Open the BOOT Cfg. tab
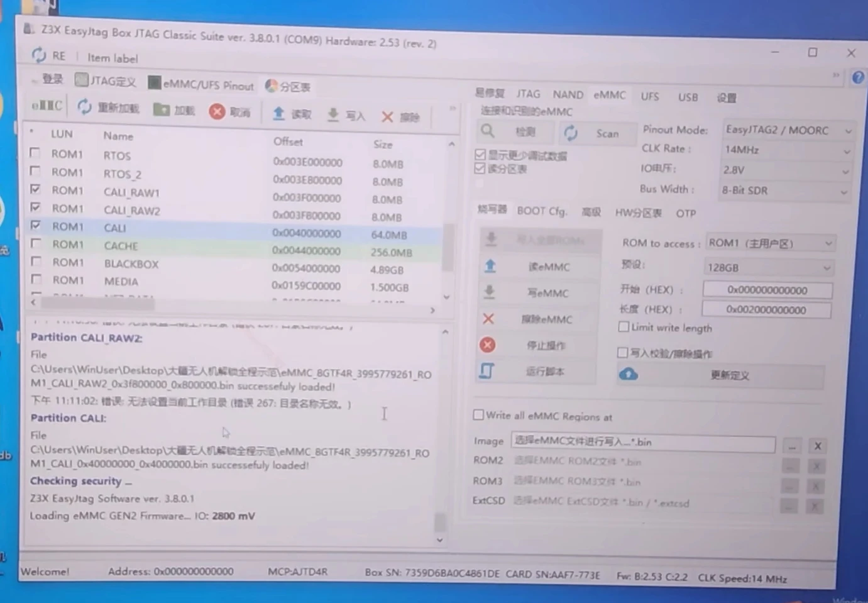 [542, 211]
